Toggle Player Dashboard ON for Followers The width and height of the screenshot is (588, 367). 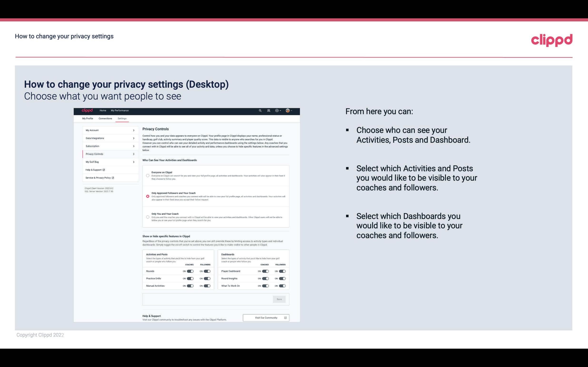282,271
